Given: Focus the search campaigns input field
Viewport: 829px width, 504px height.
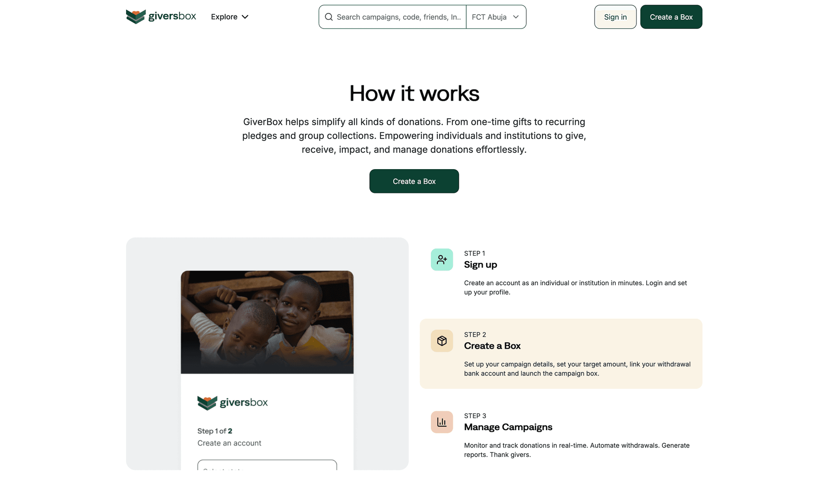Looking at the screenshot, I should tap(399, 17).
